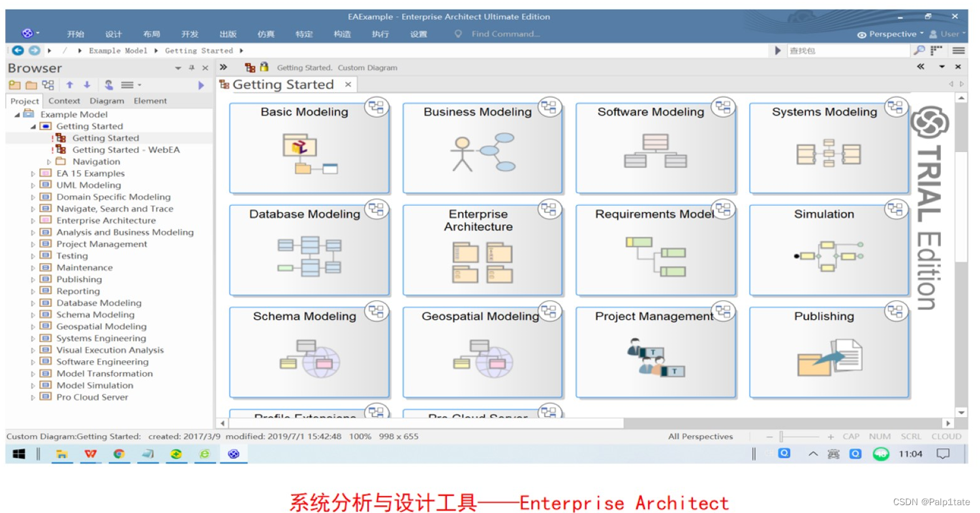Expand the EA 15 Examples node

coord(33,174)
